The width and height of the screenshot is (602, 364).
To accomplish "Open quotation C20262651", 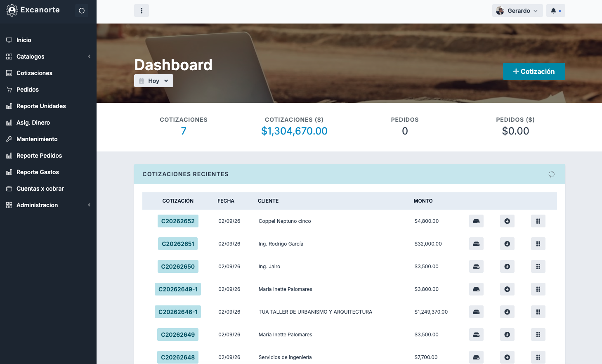I will [x=178, y=244].
